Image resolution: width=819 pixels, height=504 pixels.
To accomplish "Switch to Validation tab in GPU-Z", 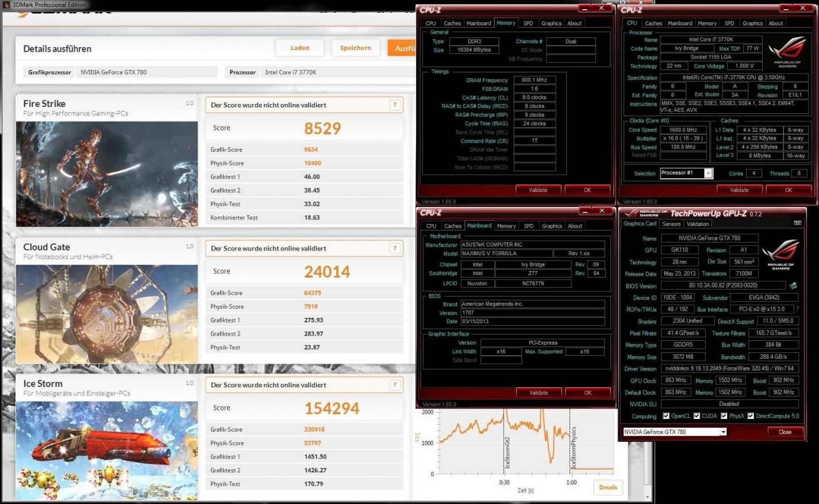I will coord(698,224).
